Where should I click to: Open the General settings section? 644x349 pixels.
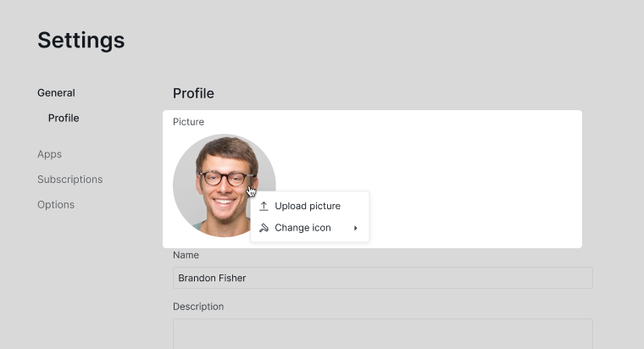pyautogui.click(x=56, y=93)
